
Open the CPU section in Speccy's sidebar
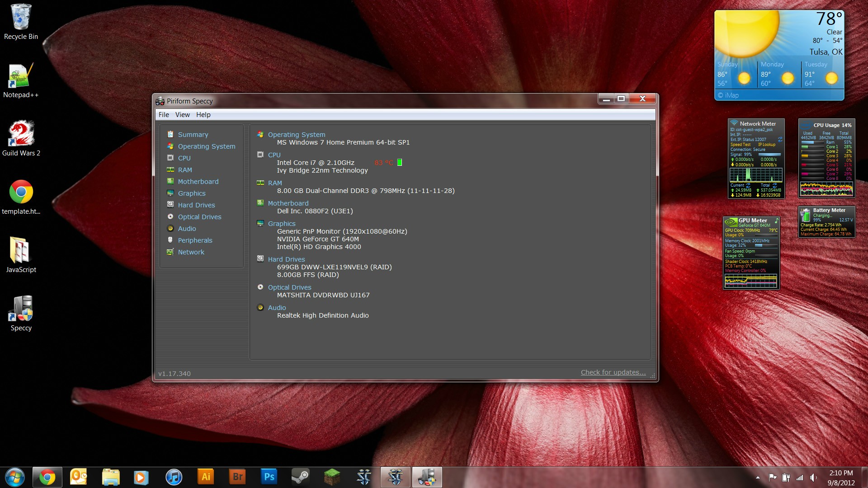point(184,158)
